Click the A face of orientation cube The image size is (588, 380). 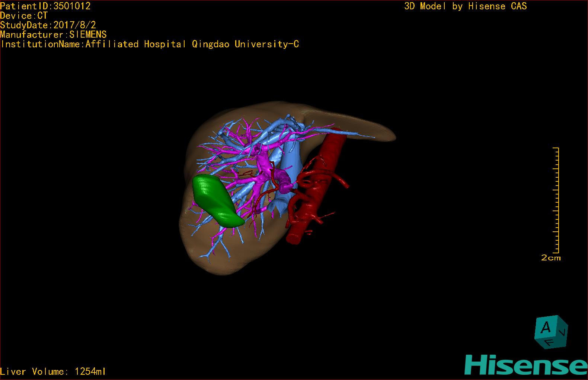click(x=546, y=328)
